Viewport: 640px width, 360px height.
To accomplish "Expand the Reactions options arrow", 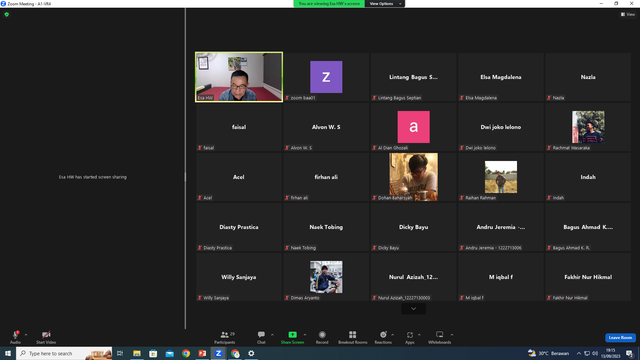I will (x=393, y=335).
